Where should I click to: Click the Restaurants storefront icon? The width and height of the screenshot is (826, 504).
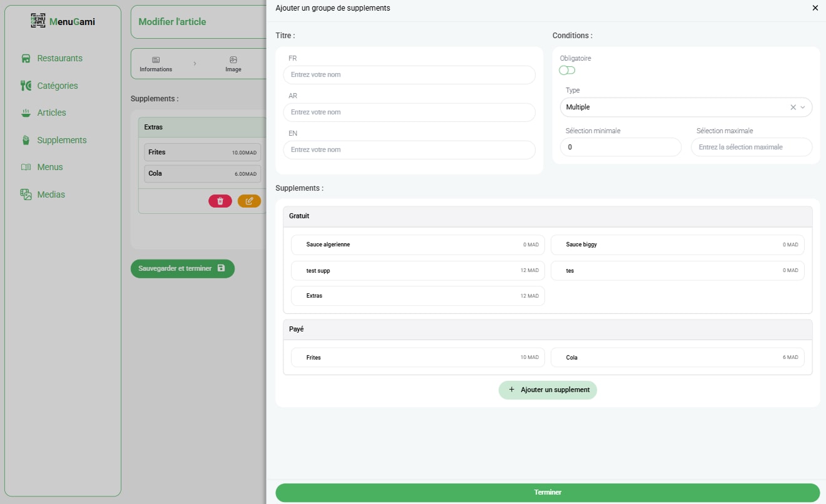(x=26, y=58)
